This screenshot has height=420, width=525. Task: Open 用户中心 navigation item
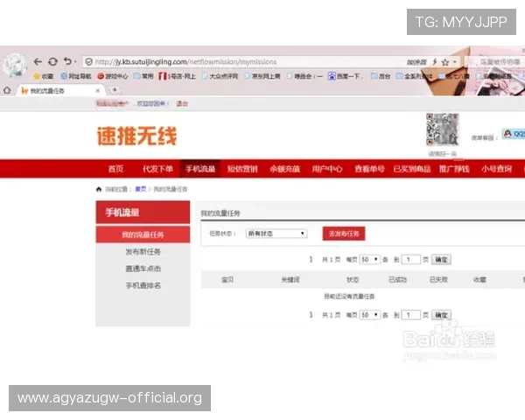tap(327, 169)
